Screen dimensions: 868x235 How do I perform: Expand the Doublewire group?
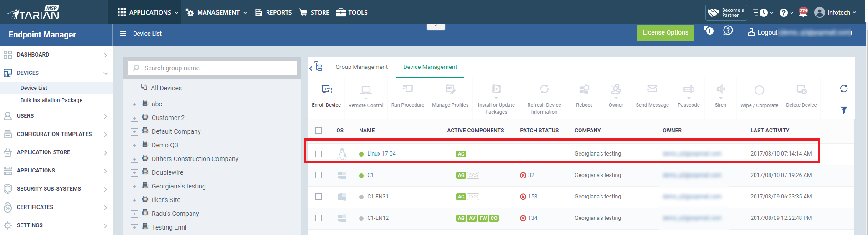(x=134, y=173)
